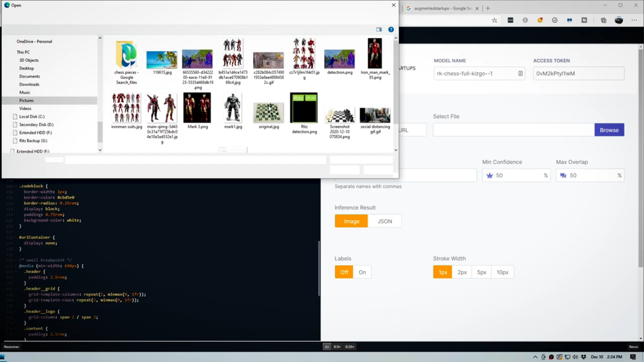Click the Browse button for Select File
This screenshot has width=644, height=362.
(609, 130)
